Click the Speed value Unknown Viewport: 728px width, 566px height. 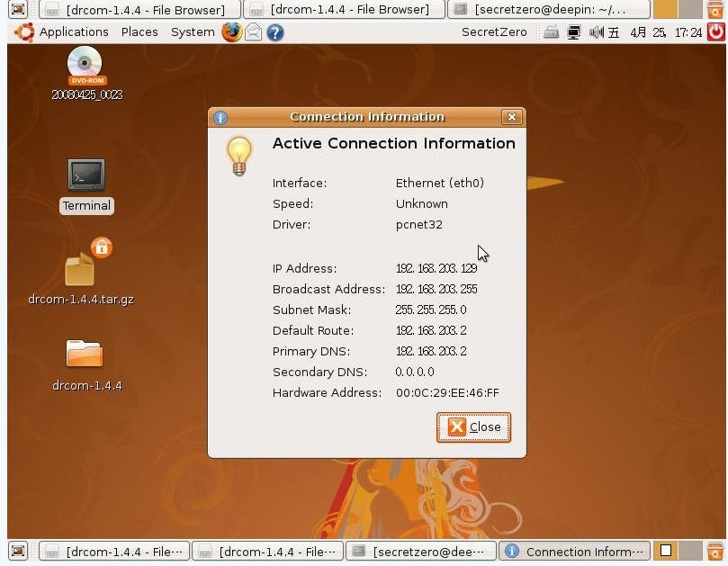tap(421, 204)
